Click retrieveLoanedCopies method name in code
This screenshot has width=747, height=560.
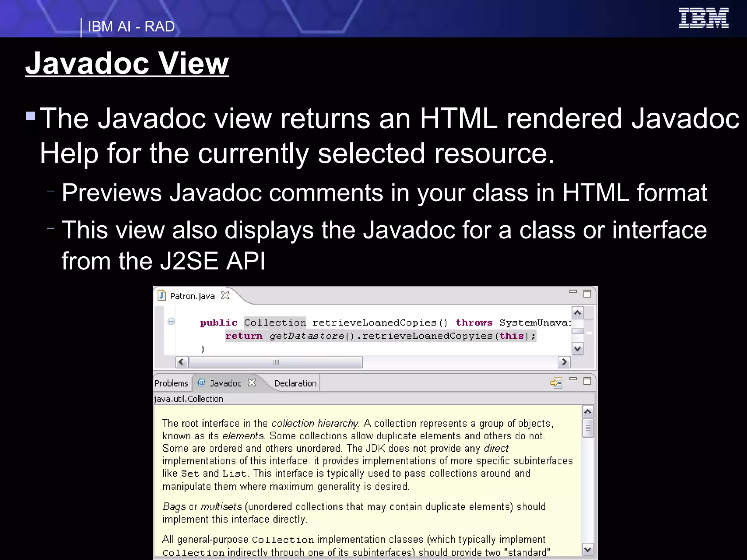[x=375, y=323]
